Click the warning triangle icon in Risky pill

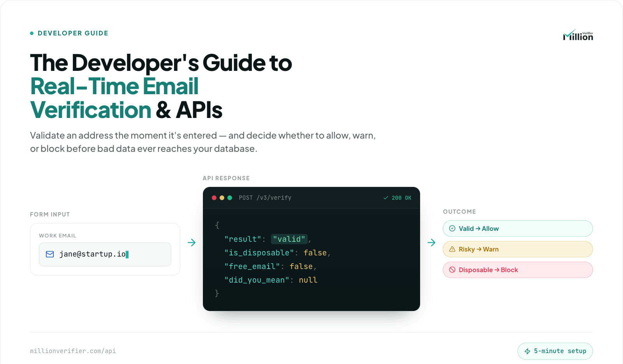[x=452, y=249]
